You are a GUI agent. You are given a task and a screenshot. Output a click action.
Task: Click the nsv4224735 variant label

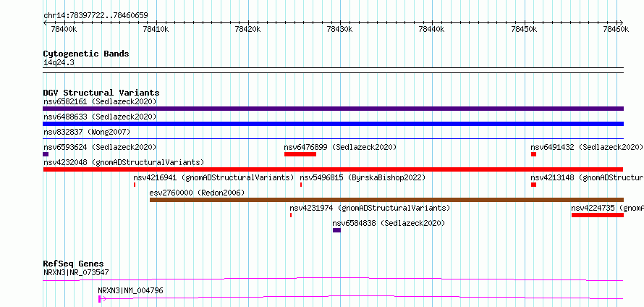click(607, 208)
